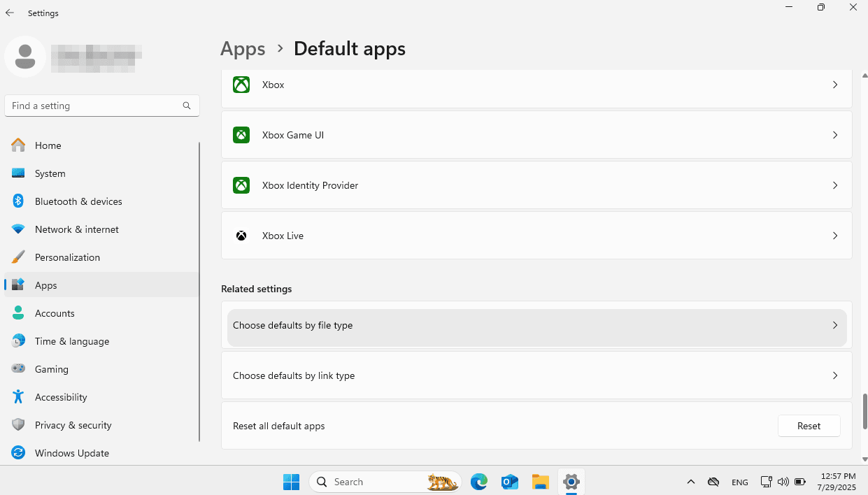Go back using the Settings back arrow
The image size is (868, 495).
10,13
